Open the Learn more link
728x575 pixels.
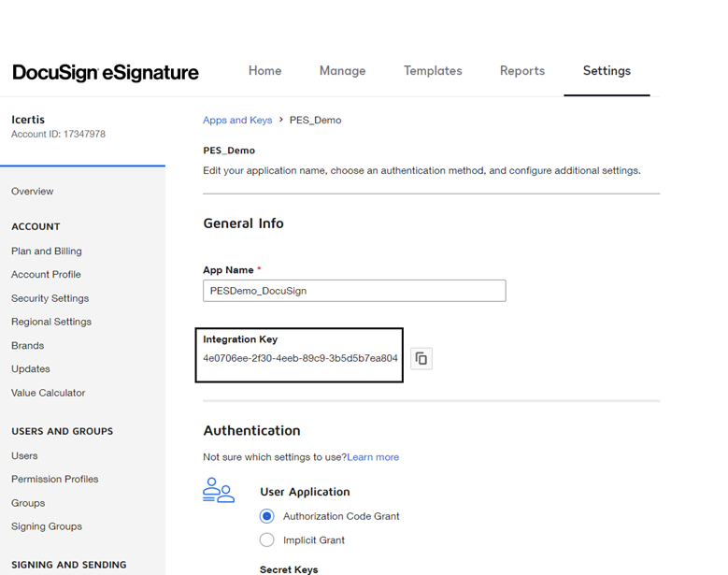(373, 457)
